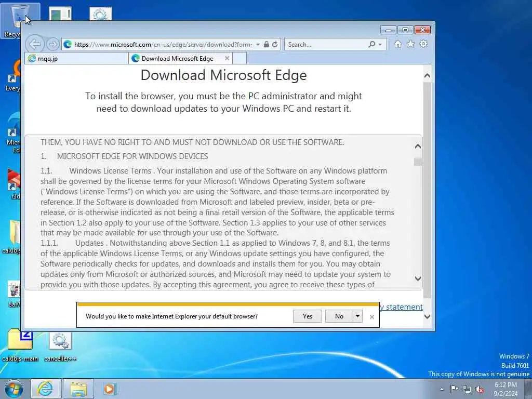Expand the No button dropdown arrow
This screenshot has height=399, width=532.
357,316
